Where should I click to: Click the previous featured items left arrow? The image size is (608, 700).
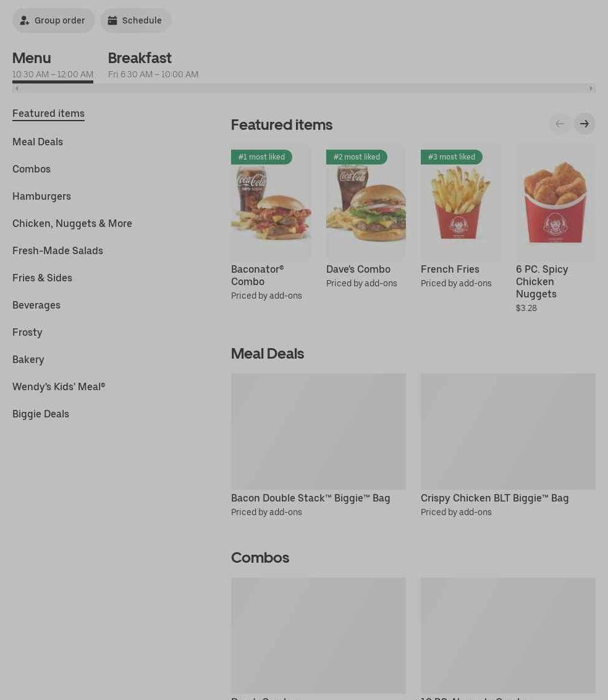pos(559,124)
